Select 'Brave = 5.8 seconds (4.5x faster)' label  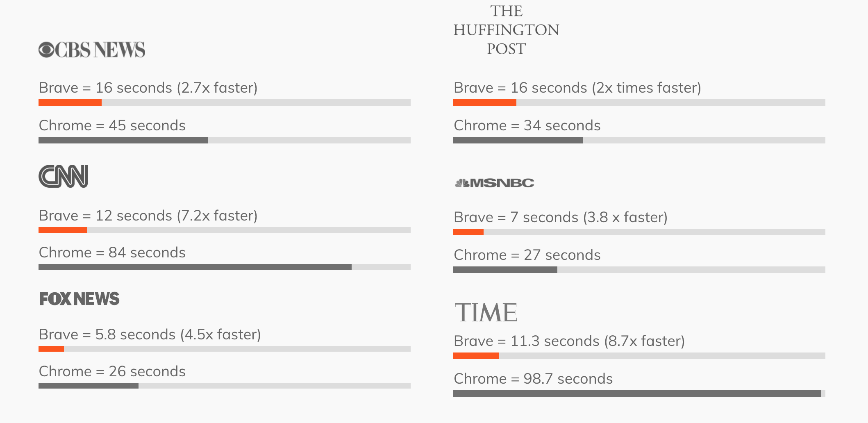(x=150, y=334)
